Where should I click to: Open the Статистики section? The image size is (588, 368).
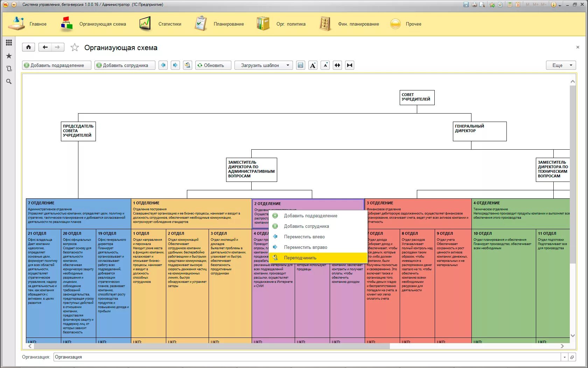[161, 24]
